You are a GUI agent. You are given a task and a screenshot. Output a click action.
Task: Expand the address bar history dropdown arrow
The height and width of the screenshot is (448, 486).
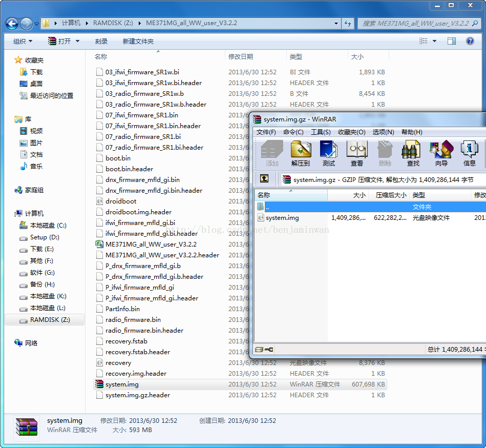point(336,24)
